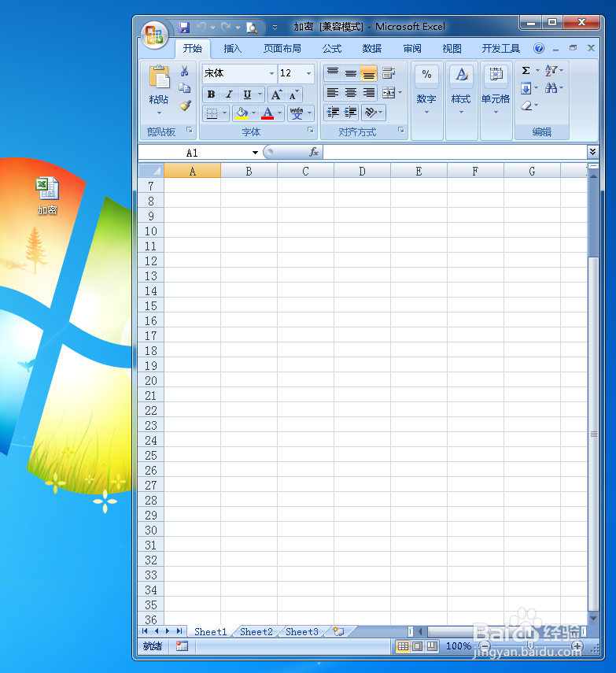Click the zoom in plus button
Viewport: 616px width, 673px height.
[x=577, y=645]
